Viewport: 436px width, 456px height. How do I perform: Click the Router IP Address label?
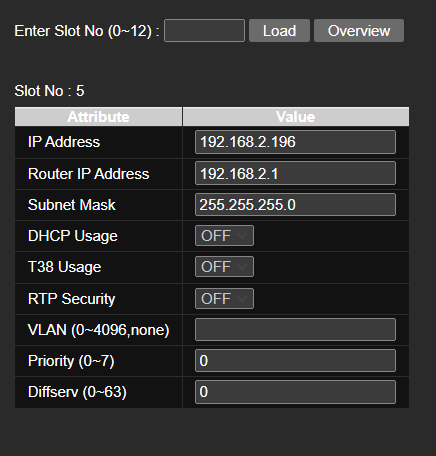(x=89, y=174)
